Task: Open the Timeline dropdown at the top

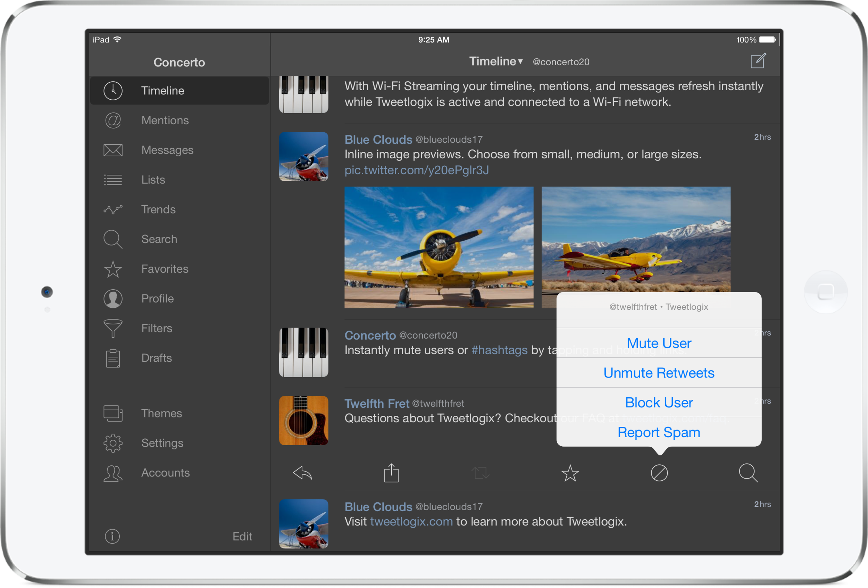Action: (495, 61)
